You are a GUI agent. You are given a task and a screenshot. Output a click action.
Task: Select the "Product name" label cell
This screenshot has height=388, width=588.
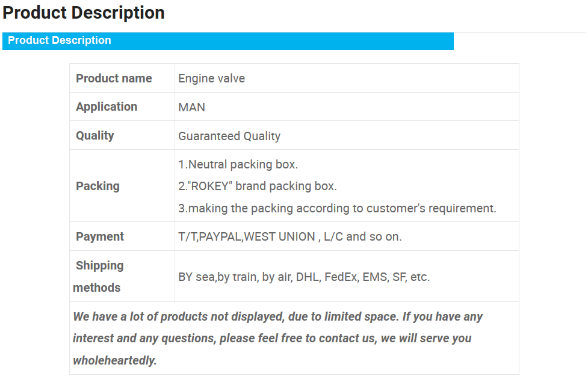tap(114, 78)
